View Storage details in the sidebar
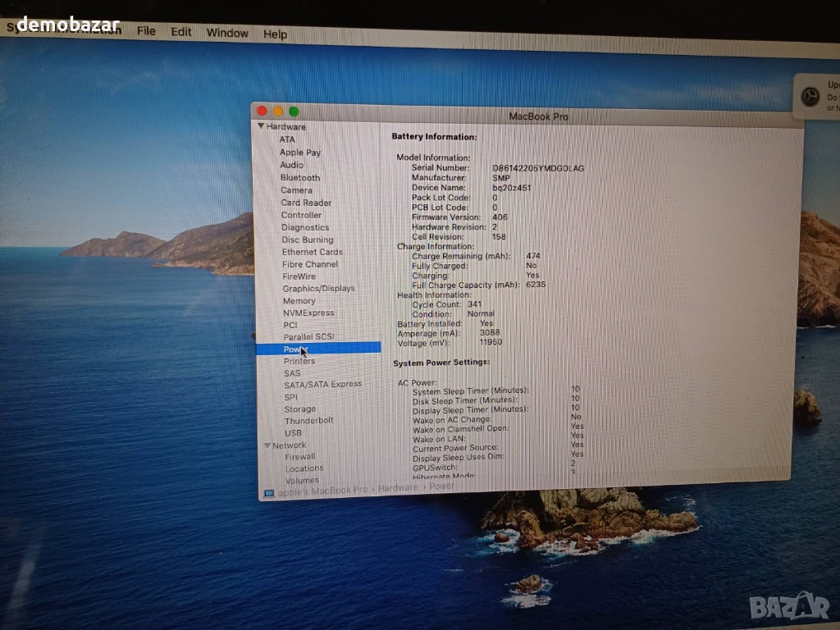The height and width of the screenshot is (630, 840). tap(300, 409)
